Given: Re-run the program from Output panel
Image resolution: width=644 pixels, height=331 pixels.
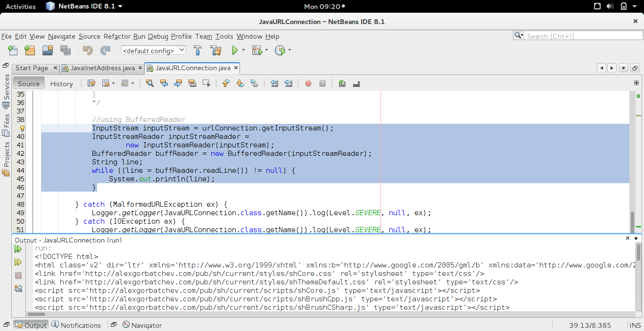Looking at the screenshot, I should coord(18,249).
